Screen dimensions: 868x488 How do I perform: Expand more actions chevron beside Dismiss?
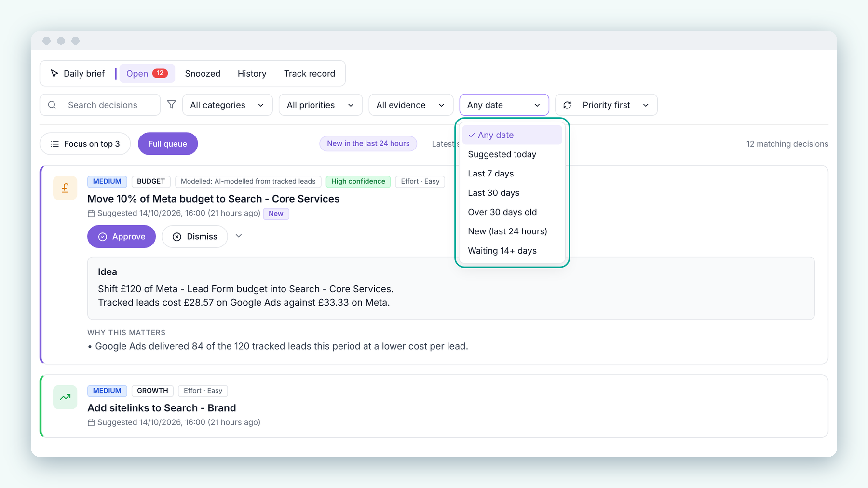pos(239,236)
